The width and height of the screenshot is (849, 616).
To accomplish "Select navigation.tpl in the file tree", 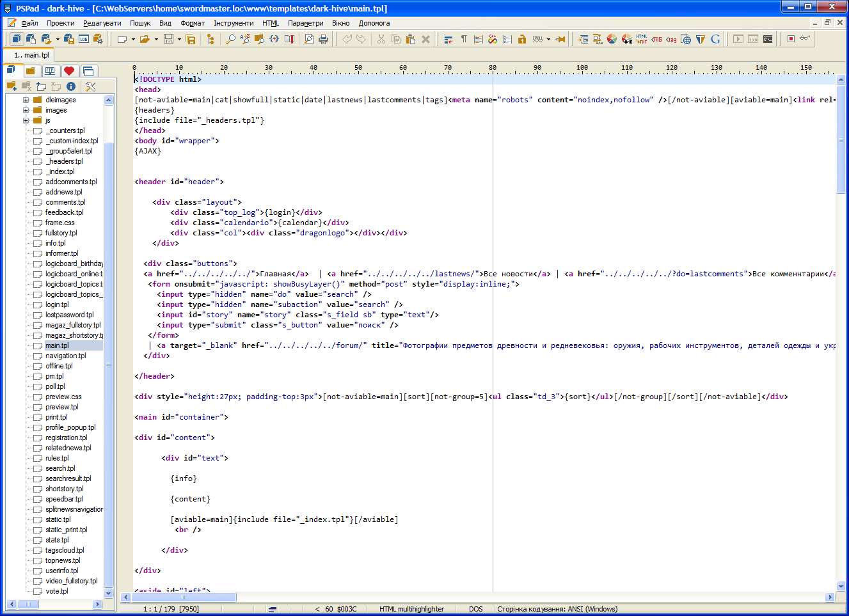I will (x=65, y=356).
